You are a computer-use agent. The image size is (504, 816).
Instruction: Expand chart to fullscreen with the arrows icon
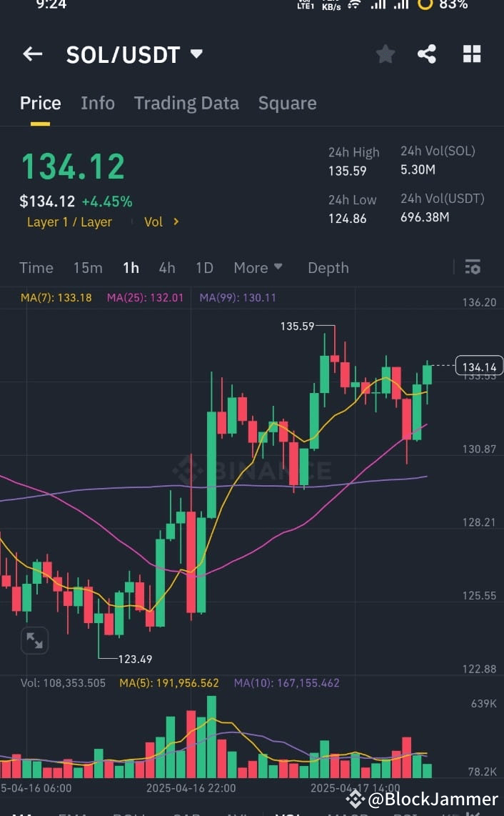click(x=34, y=640)
